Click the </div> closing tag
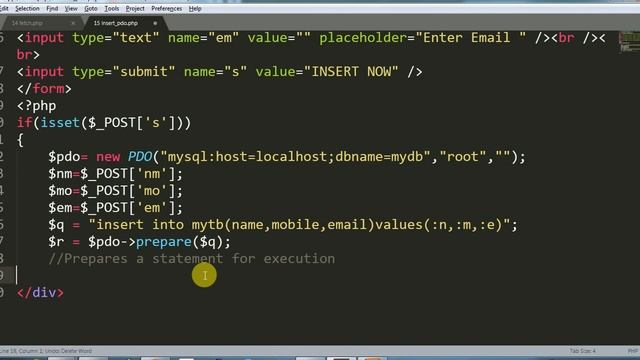The image size is (640, 360). pos(40,293)
